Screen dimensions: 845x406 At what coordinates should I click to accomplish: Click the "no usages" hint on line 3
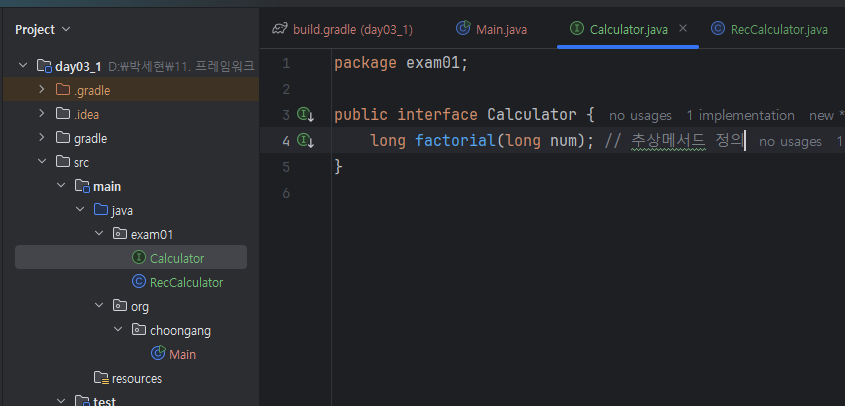click(x=640, y=116)
